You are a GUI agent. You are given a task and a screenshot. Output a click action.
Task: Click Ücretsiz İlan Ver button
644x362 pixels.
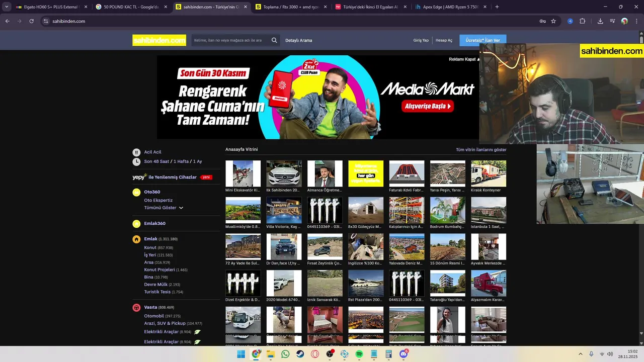pos(482,40)
